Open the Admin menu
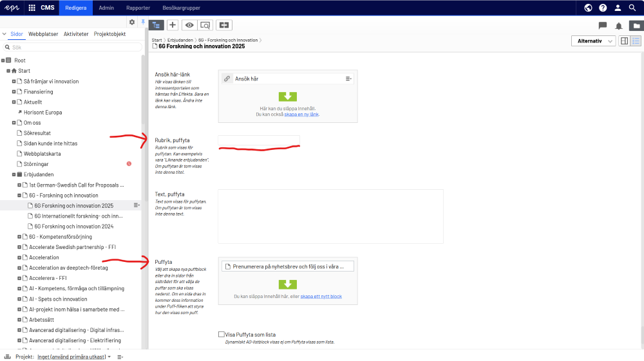 (x=106, y=8)
